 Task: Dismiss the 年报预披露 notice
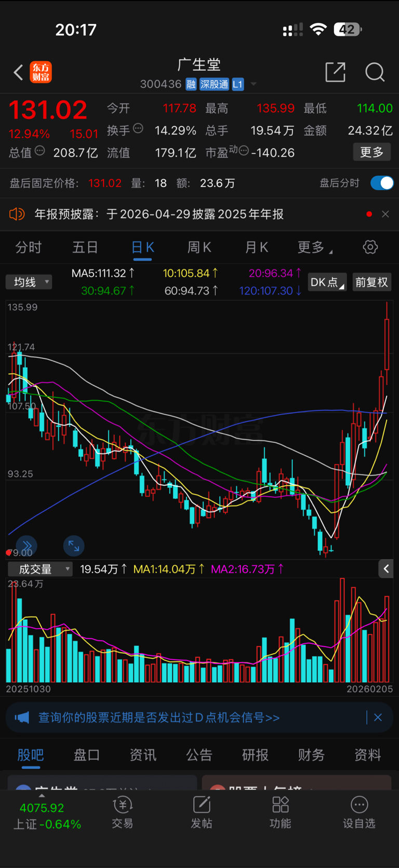tap(385, 214)
